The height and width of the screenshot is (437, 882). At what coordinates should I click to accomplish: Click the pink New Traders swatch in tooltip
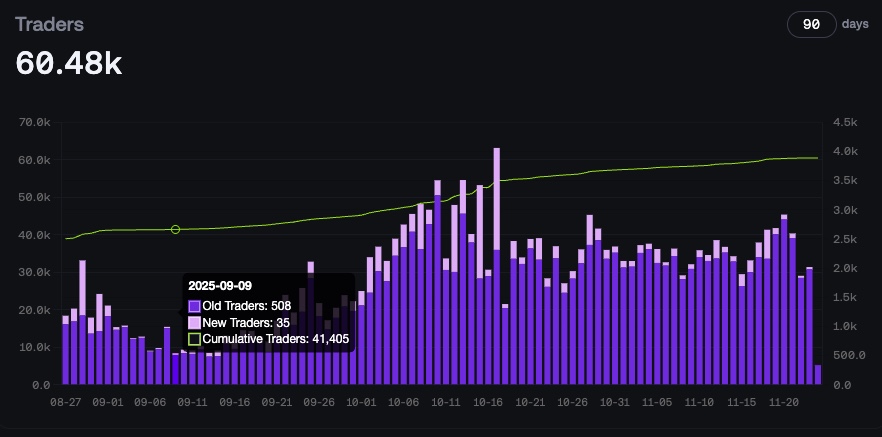[194, 323]
